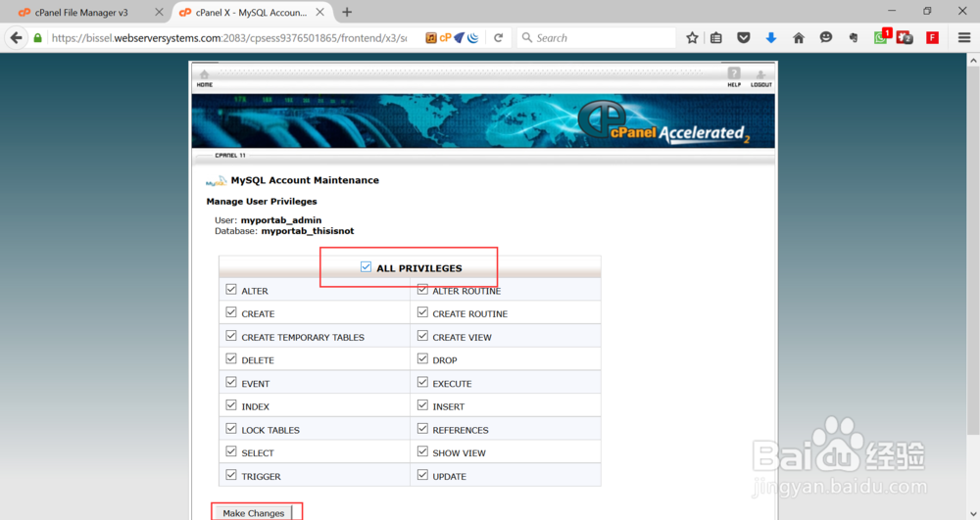The width and height of the screenshot is (980, 520).
Task: Click the lock security icon in address bar
Action: pyautogui.click(x=38, y=38)
